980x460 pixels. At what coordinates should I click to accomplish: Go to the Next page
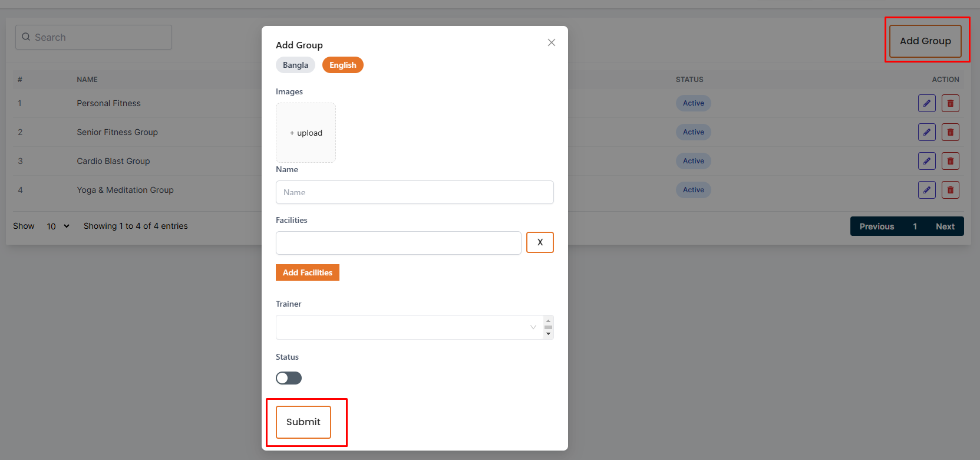pyautogui.click(x=945, y=226)
